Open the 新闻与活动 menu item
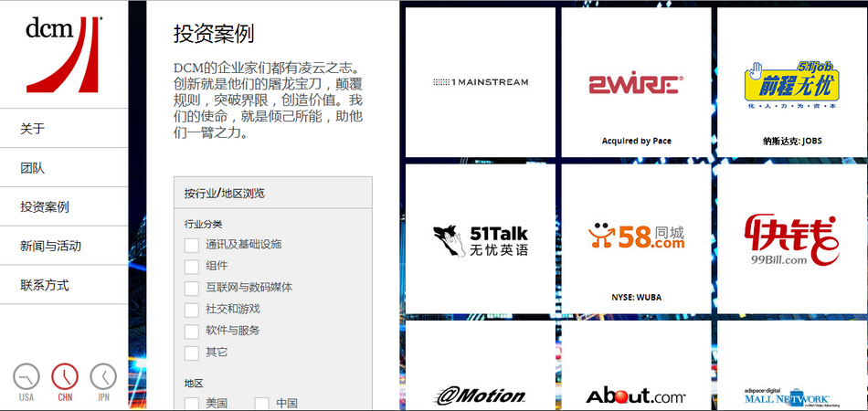This screenshot has width=868, height=411. [x=64, y=246]
